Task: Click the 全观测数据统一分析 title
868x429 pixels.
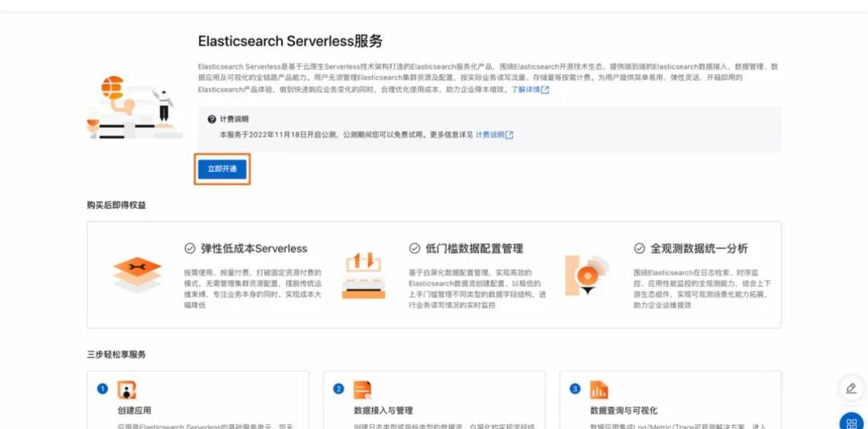Action: 698,248
